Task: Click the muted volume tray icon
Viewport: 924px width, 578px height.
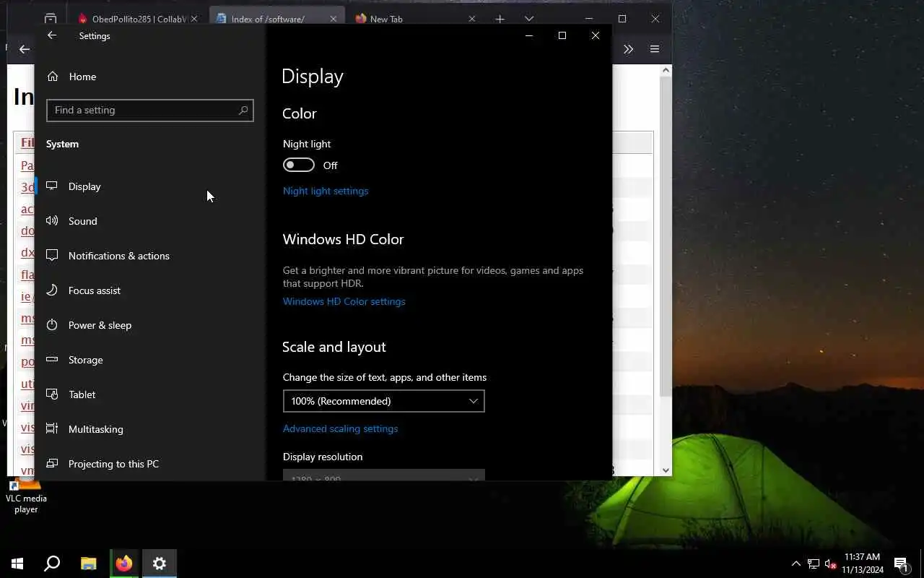Action: coord(830,564)
